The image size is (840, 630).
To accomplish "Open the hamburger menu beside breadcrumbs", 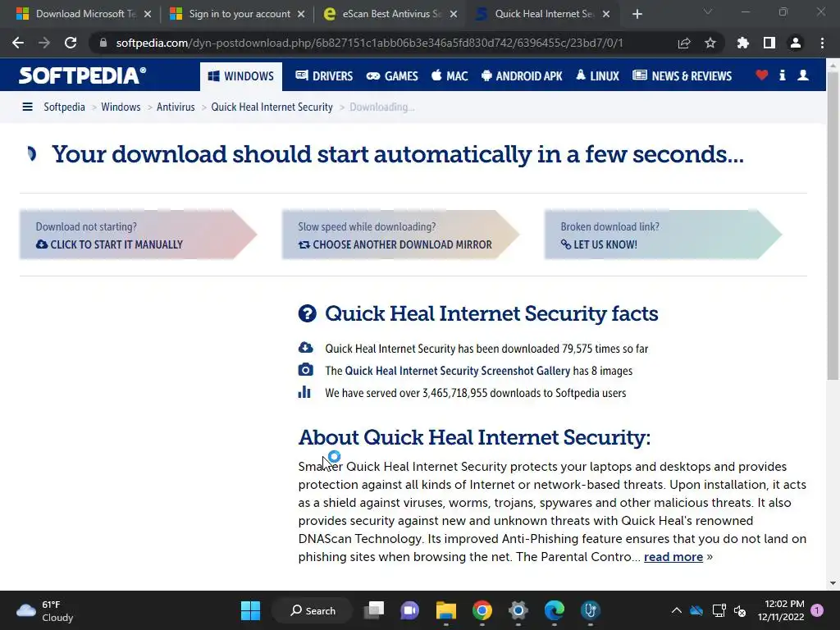I will (27, 107).
